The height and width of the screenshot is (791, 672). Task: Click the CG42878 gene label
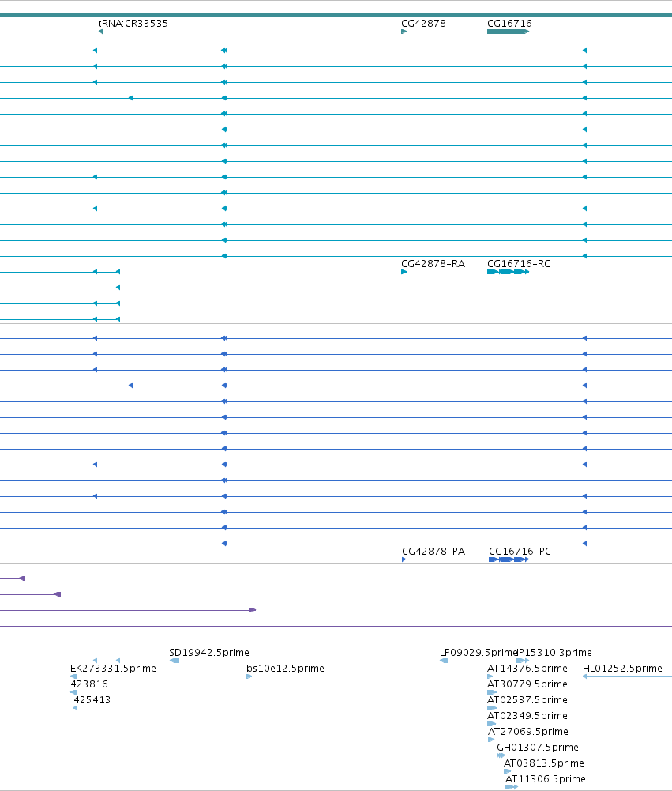423,23
